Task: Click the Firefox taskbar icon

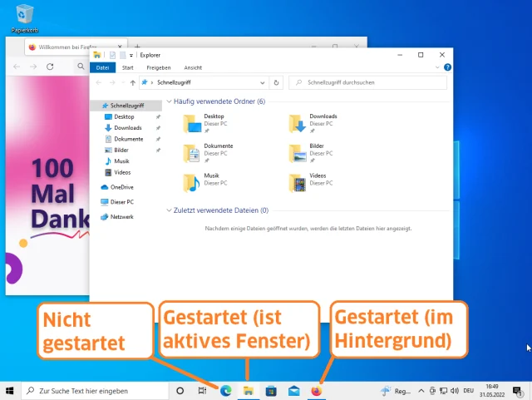Action: click(x=316, y=391)
